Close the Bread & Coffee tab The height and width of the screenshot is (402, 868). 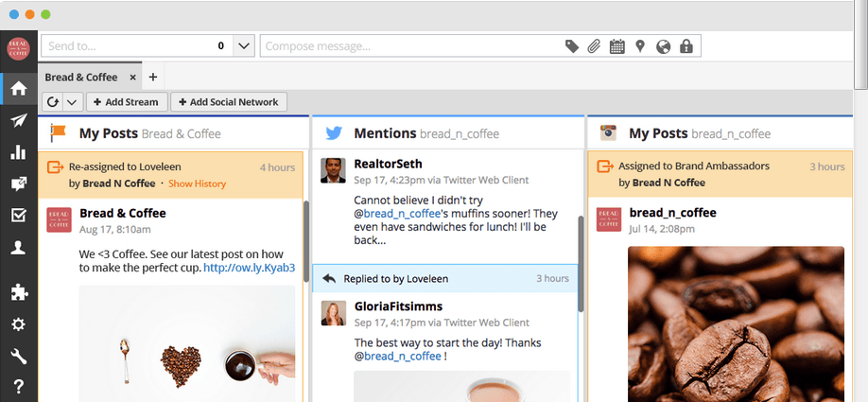click(x=133, y=78)
